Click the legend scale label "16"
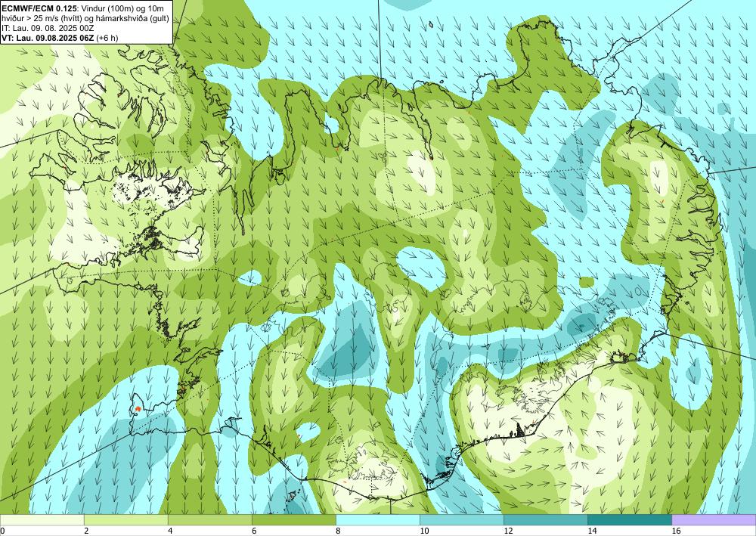This screenshot has height=536, width=756. pyautogui.click(x=676, y=531)
